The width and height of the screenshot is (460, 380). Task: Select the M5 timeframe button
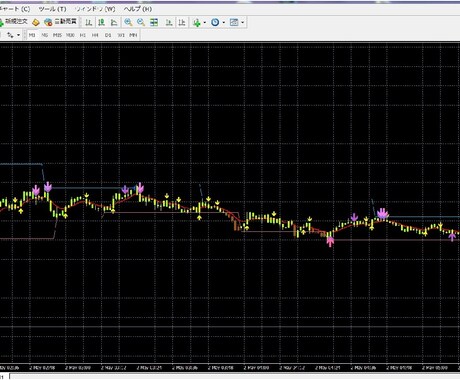pyautogui.click(x=45, y=35)
